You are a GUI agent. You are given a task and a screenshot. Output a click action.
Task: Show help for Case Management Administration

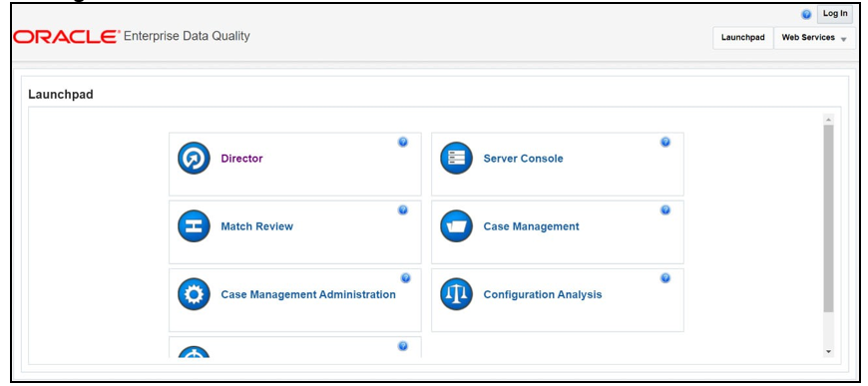point(405,278)
